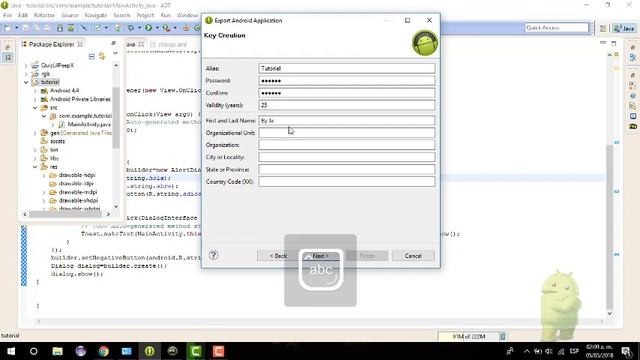Open the notification center icon
The image size is (640, 360).
tap(627, 351)
